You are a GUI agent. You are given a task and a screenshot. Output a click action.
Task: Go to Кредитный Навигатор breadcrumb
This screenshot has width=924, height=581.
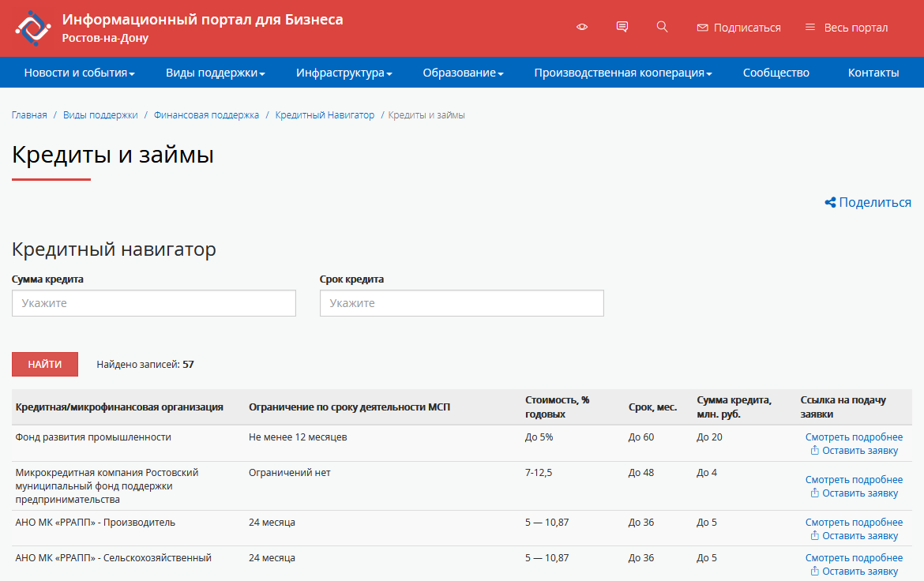click(x=325, y=115)
